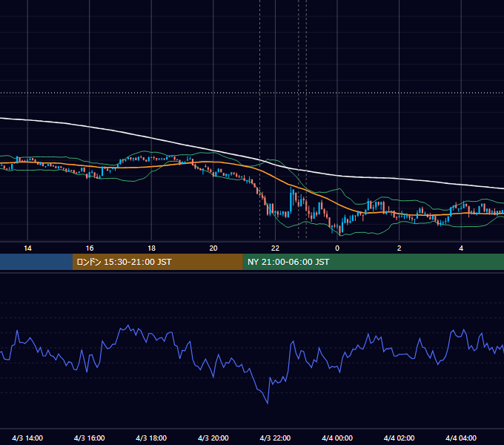
Task: Click the '18' hour label on price chart
Action: (x=151, y=248)
